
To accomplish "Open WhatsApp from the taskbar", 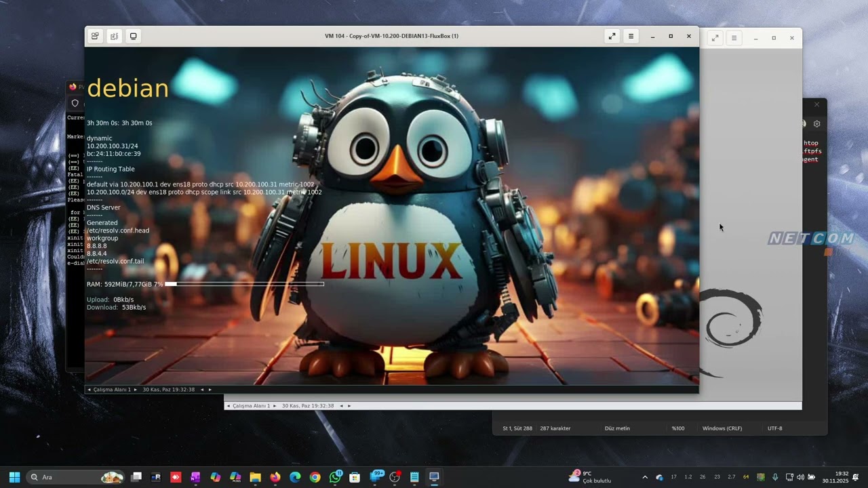I will [335, 477].
